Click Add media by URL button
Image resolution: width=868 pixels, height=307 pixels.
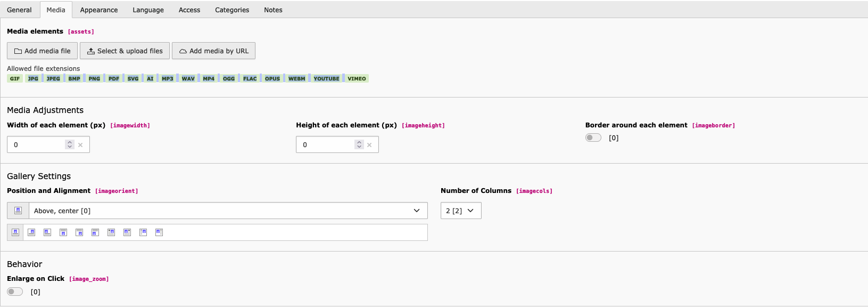214,51
